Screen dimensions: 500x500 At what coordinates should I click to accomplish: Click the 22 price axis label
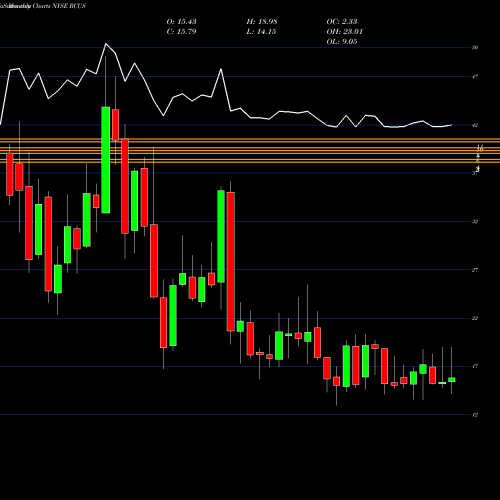[x=475, y=318]
